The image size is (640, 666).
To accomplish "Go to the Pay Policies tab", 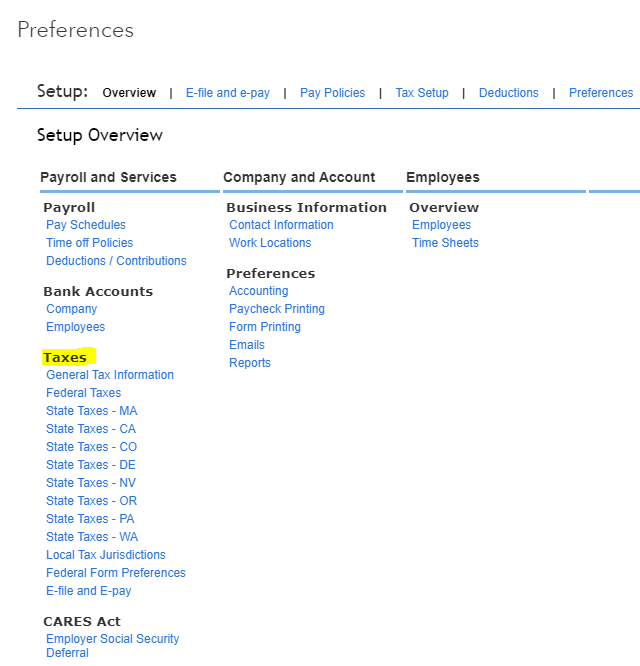I will click(332, 93).
